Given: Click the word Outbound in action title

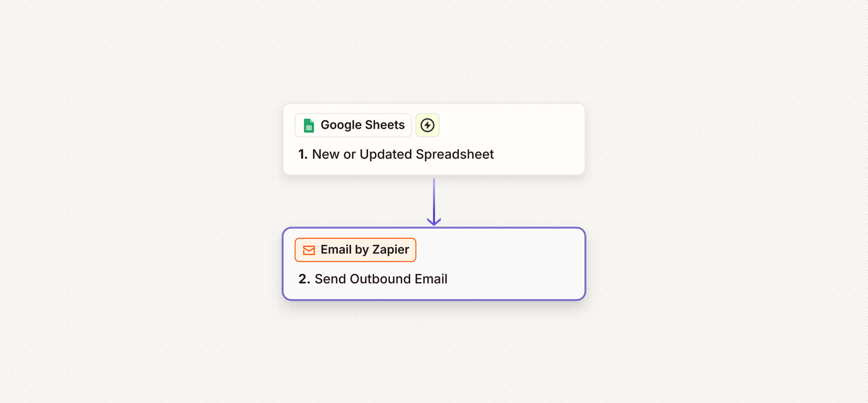Looking at the screenshot, I should click(x=380, y=279).
